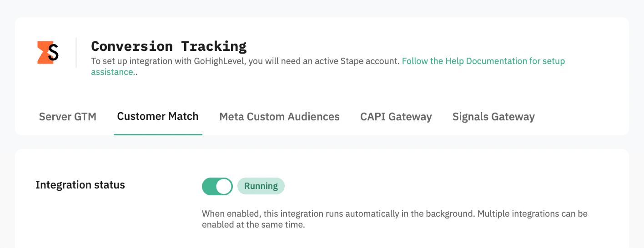Go to the CAPI Gateway tab

tap(396, 117)
